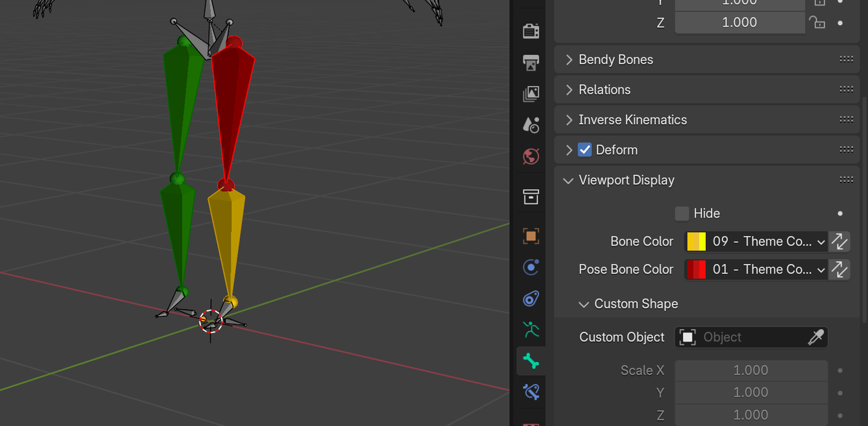868x426 pixels.
Task: Disable the Deform checkbox
Action: point(585,150)
